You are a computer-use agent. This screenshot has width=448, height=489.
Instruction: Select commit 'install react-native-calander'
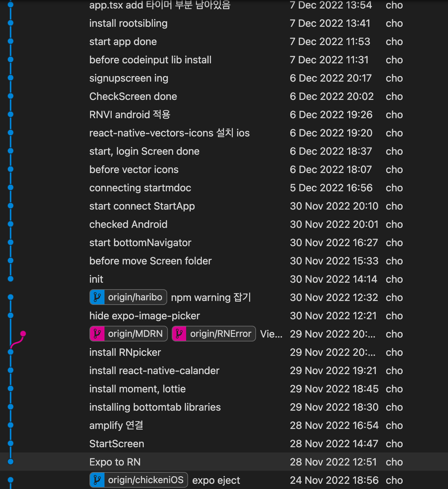(154, 371)
